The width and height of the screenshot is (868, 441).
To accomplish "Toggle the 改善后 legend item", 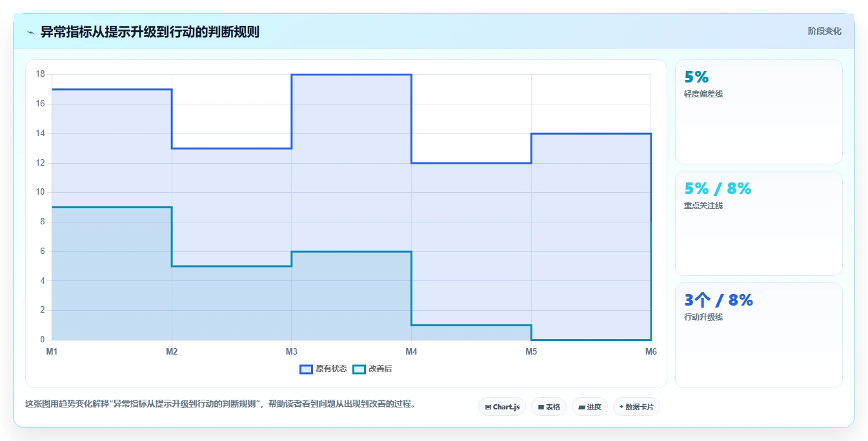I will coord(372,369).
